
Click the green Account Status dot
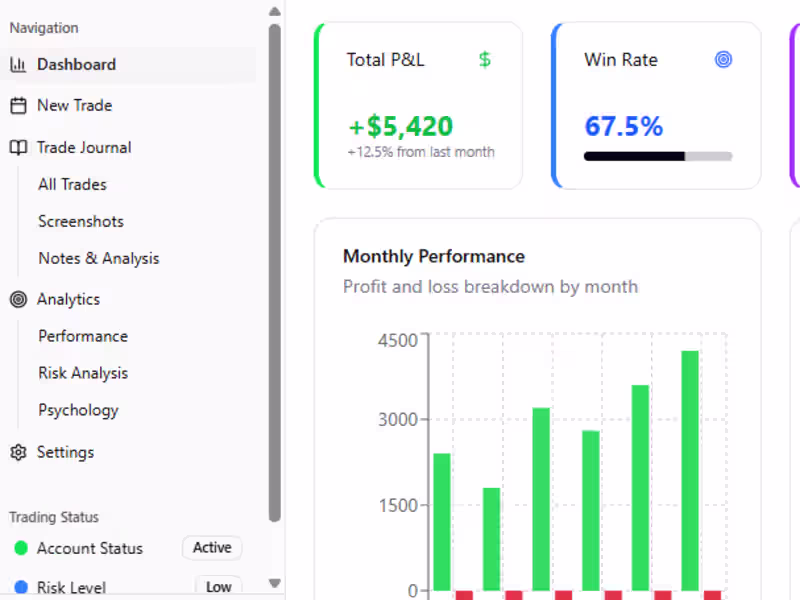(x=21, y=548)
